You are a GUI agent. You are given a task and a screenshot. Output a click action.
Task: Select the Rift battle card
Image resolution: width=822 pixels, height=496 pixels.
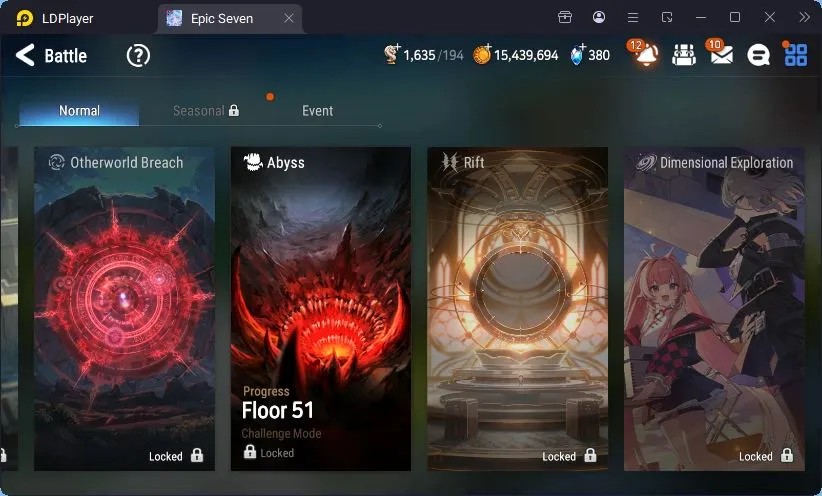pyautogui.click(x=517, y=309)
